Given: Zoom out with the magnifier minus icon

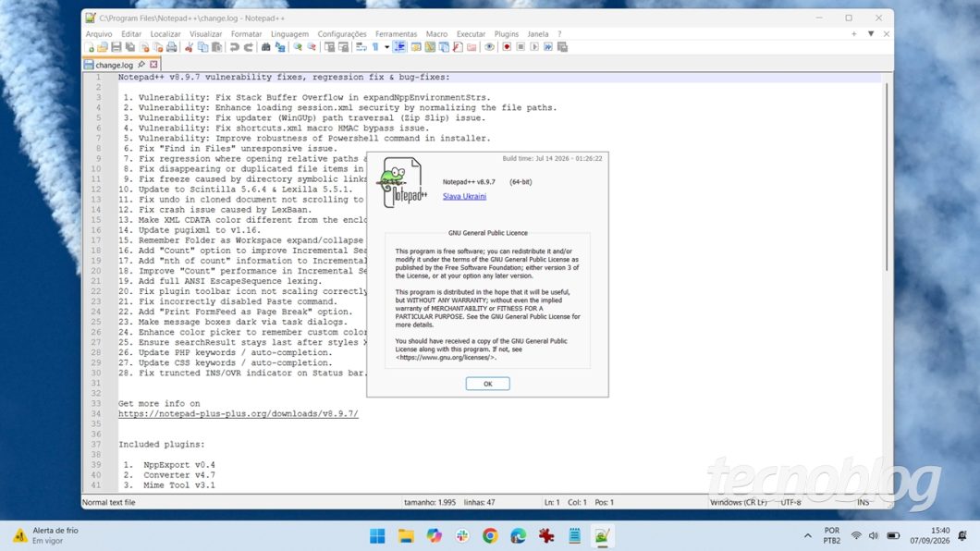Looking at the screenshot, I should coord(312,47).
